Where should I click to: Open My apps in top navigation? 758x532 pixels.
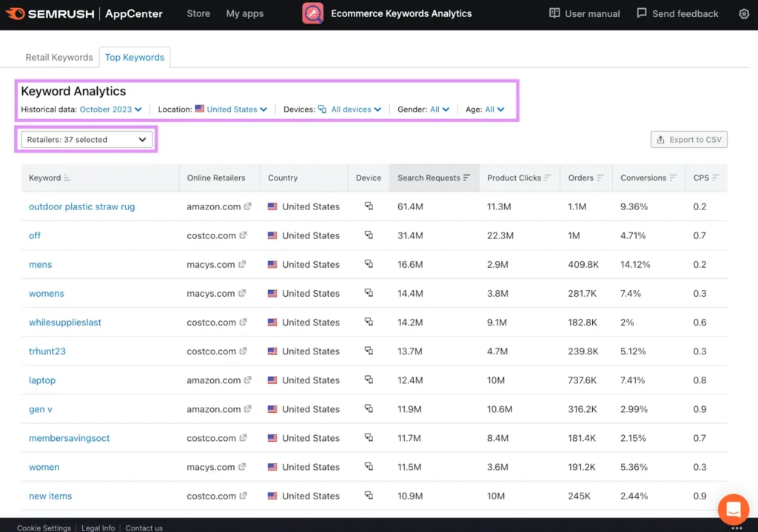pyautogui.click(x=244, y=14)
